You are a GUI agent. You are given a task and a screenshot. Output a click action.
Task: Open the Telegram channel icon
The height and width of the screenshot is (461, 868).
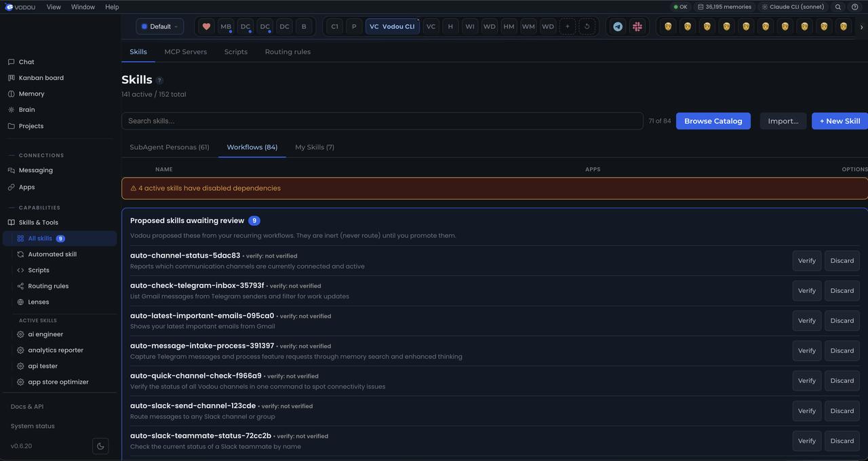click(618, 26)
